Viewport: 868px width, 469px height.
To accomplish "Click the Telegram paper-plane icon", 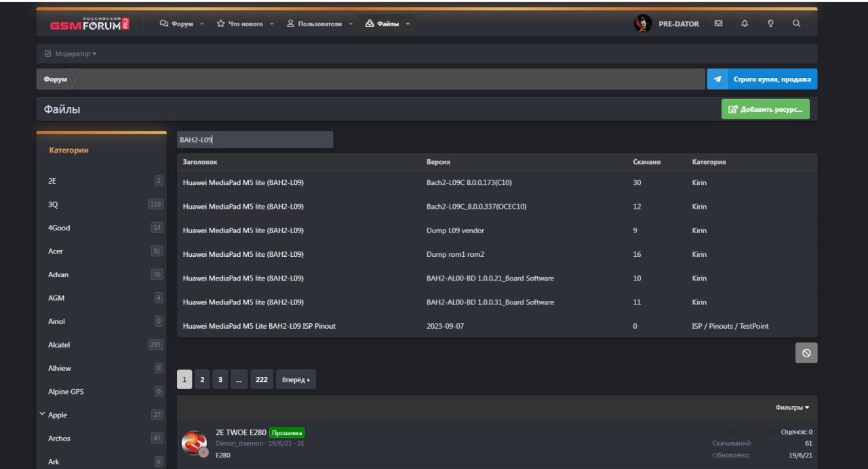I will (x=717, y=79).
